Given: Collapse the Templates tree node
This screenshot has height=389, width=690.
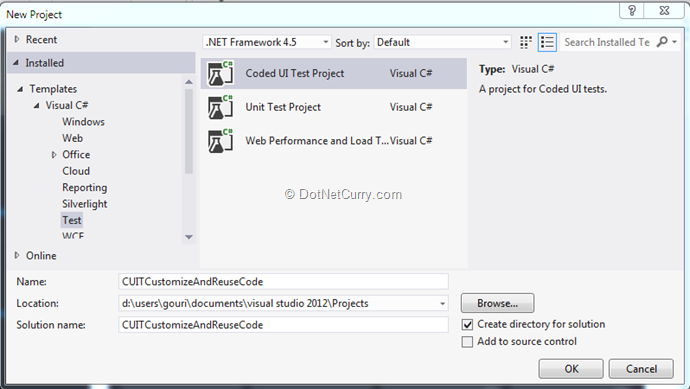Looking at the screenshot, I should (20, 89).
